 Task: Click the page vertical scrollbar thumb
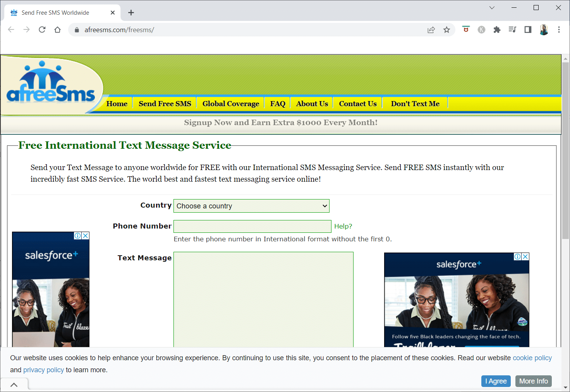pyautogui.click(x=566, y=150)
